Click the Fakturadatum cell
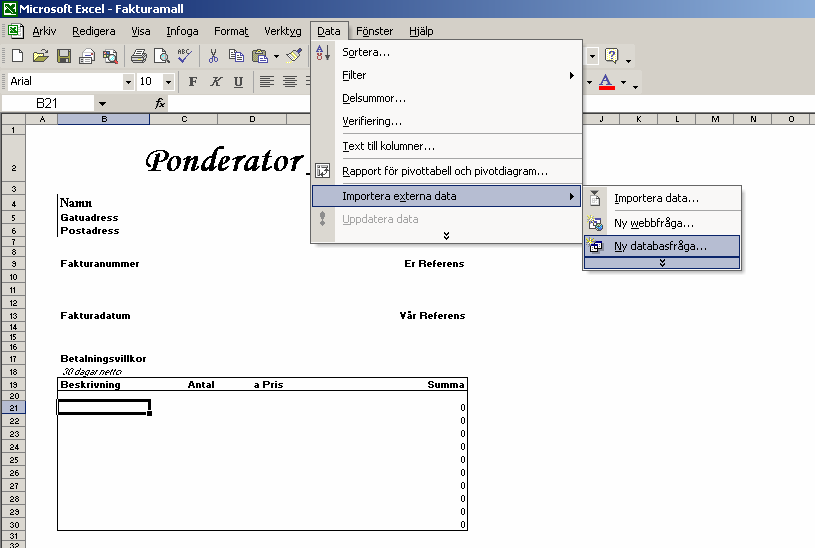 click(96, 316)
